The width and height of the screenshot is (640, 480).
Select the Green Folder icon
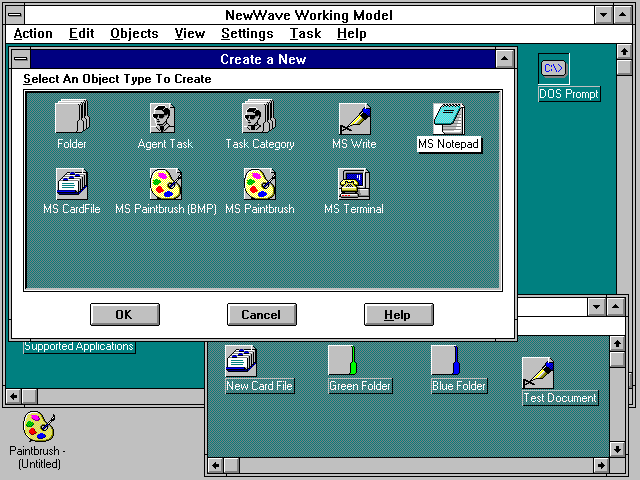[344, 361]
